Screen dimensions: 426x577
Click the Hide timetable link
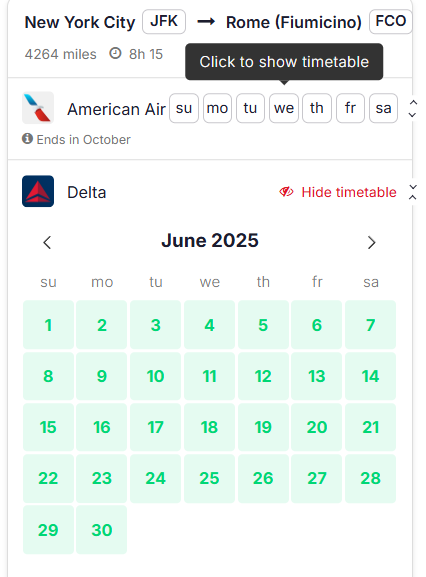(x=349, y=192)
